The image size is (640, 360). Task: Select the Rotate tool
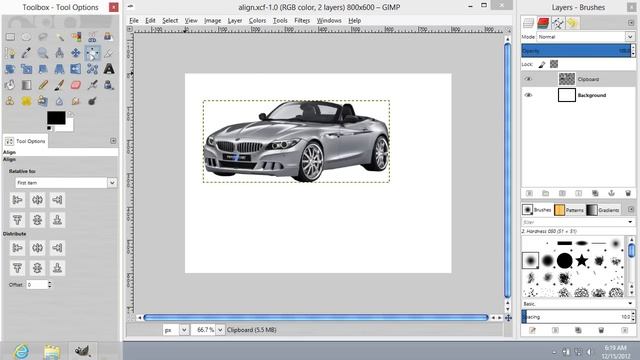10,69
